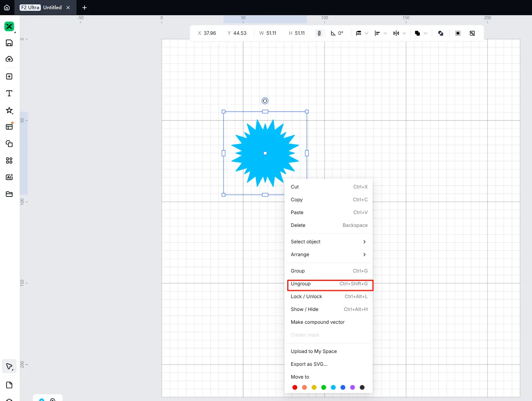Screen dimensions: 532x401
Task: Click the rotation handle above the star
Action: point(265,101)
